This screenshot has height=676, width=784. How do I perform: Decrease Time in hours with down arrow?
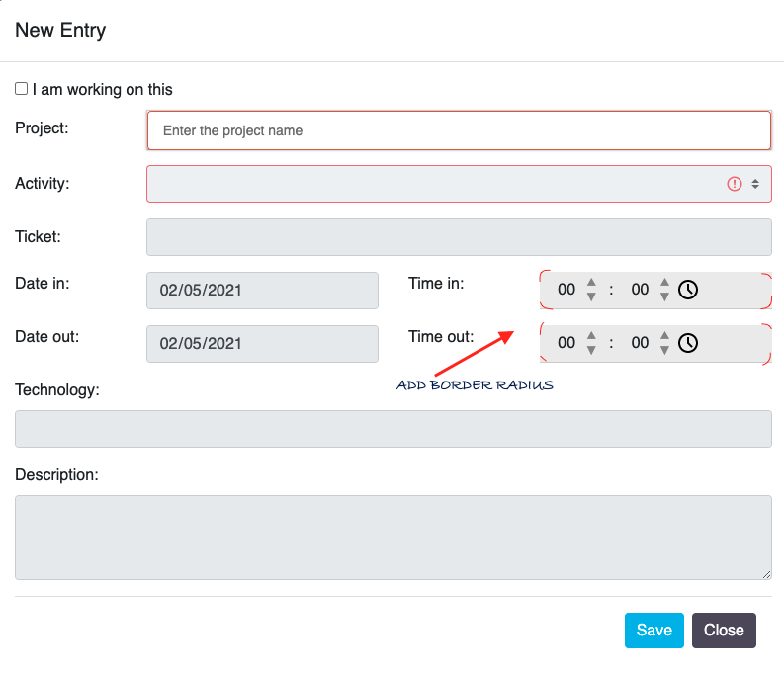(x=591, y=297)
